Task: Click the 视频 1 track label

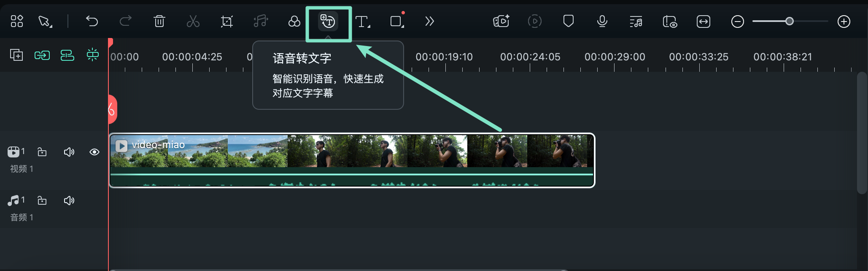Action: 22,169
